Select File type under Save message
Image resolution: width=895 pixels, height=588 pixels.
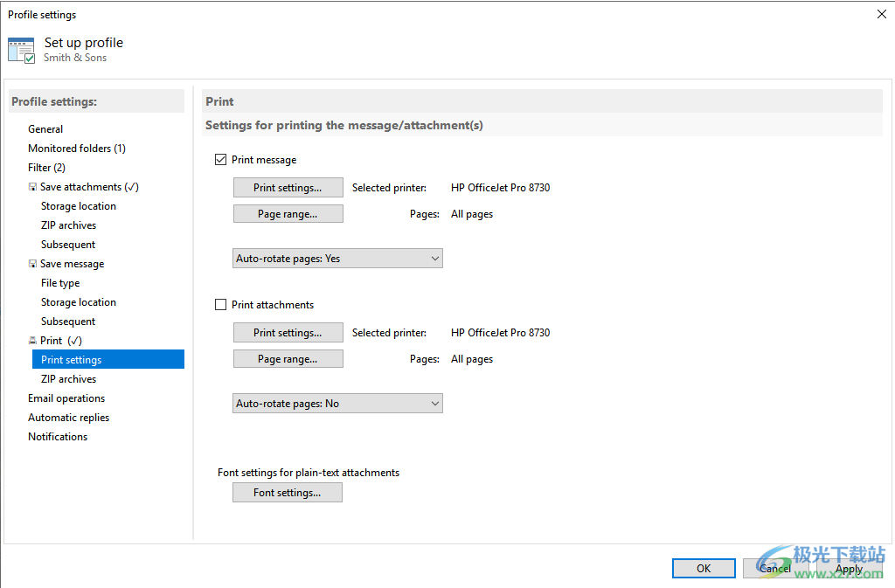coord(60,283)
